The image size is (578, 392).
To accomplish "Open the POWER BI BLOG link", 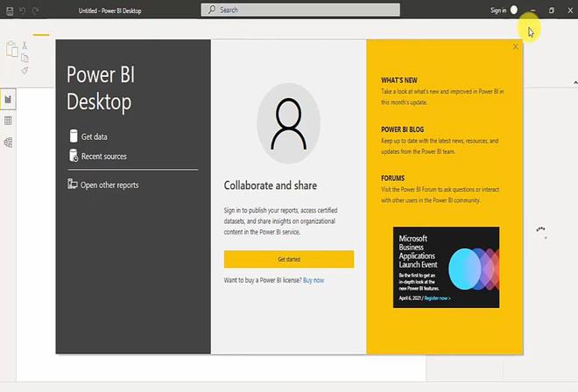I will [x=403, y=129].
